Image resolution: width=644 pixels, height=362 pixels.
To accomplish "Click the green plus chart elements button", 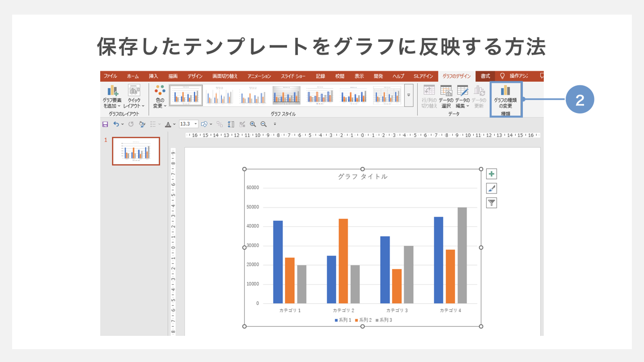I will (x=491, y=174).
